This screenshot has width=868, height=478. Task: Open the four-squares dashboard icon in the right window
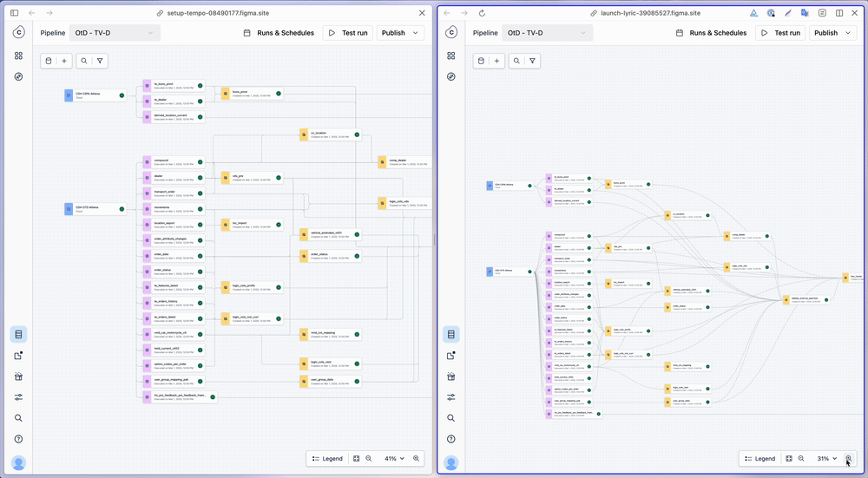click(451, 56)
